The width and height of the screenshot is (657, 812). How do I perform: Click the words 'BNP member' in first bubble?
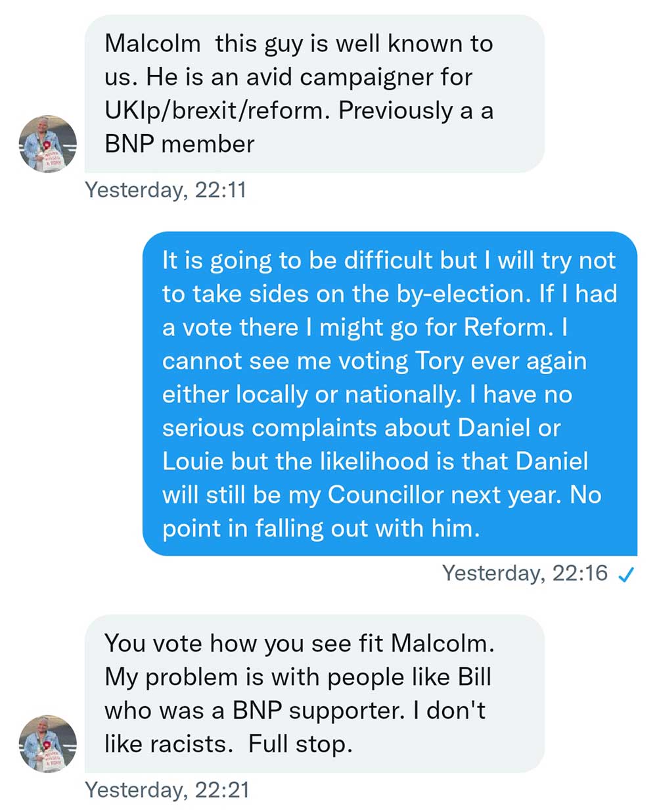point(179,145)
